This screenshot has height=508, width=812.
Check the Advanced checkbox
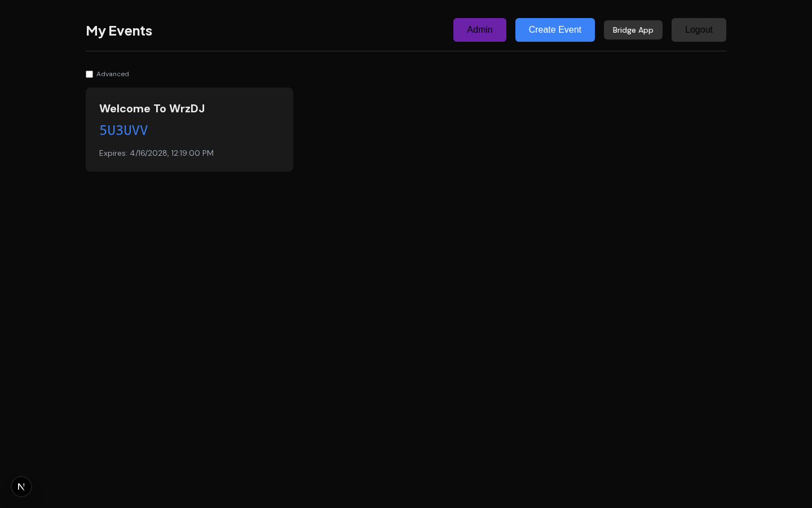point(89,74)
